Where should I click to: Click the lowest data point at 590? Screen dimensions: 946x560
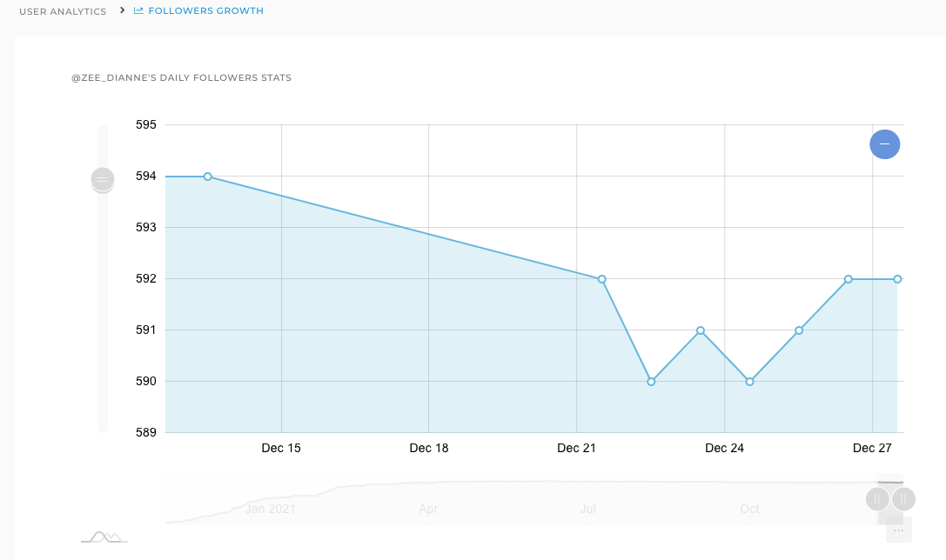click(651, 382)
